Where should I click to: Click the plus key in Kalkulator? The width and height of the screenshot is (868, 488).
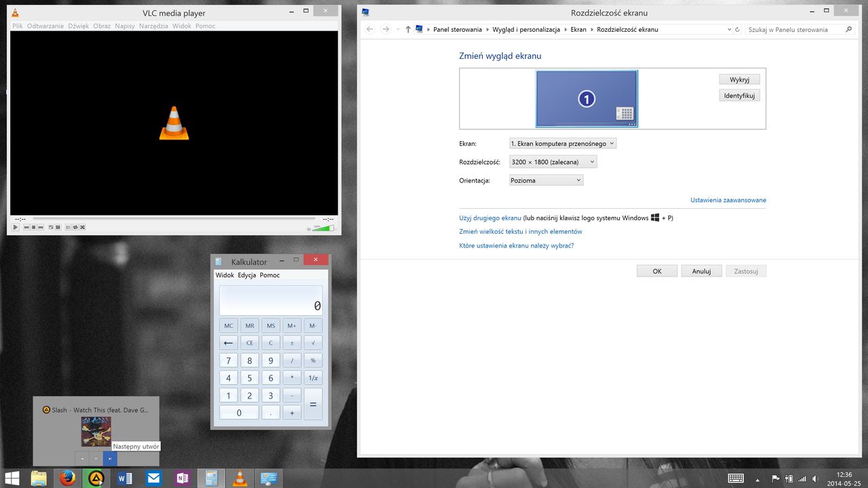pos(292,413)
